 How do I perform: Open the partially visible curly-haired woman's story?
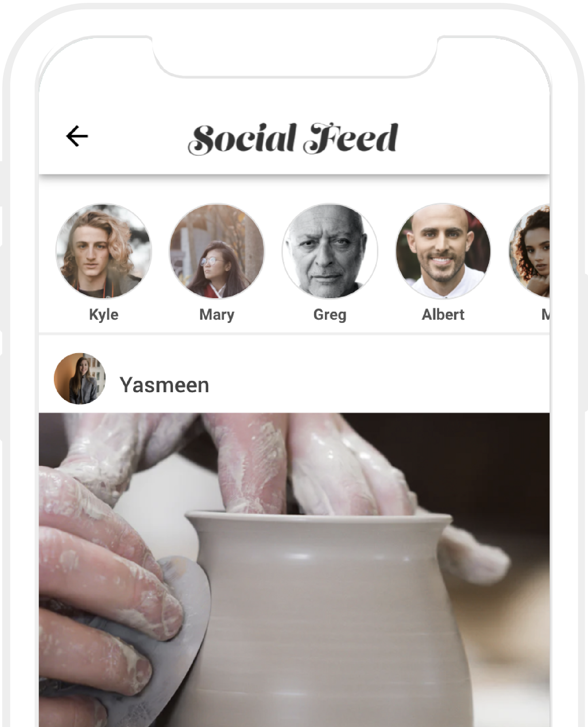point(529,251)
